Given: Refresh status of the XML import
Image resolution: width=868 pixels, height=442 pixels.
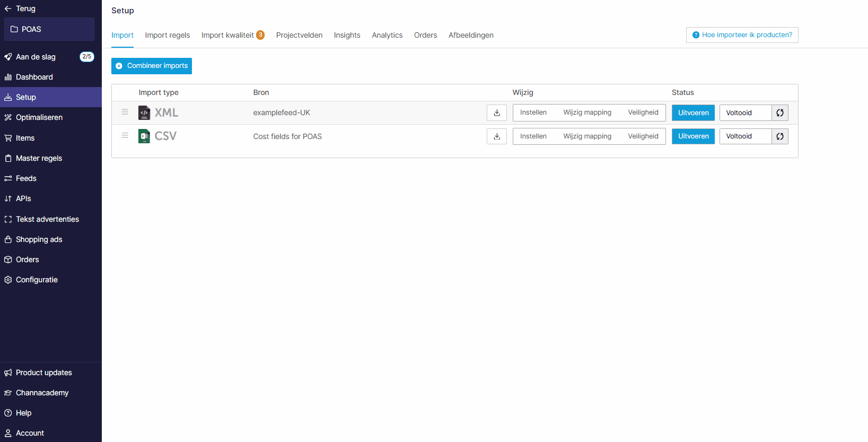Looking at the screenshot, I should (x=780, y=112).
